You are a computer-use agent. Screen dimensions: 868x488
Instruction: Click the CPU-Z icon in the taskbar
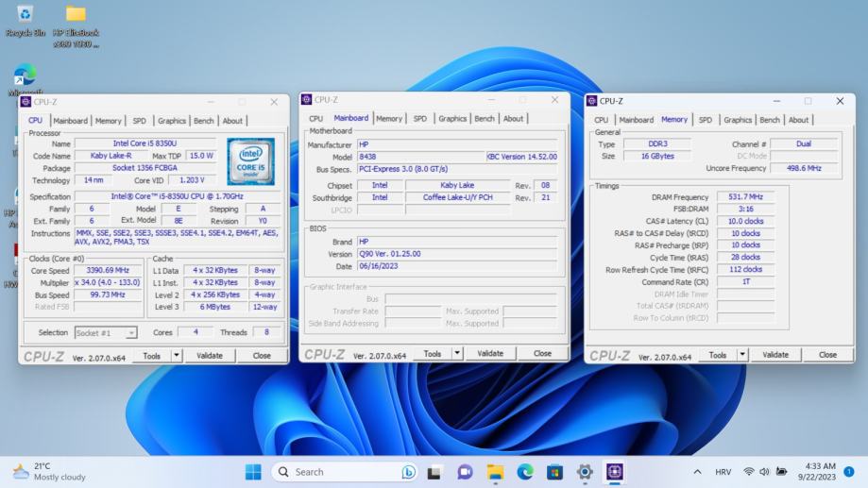(x=615, y=472)
